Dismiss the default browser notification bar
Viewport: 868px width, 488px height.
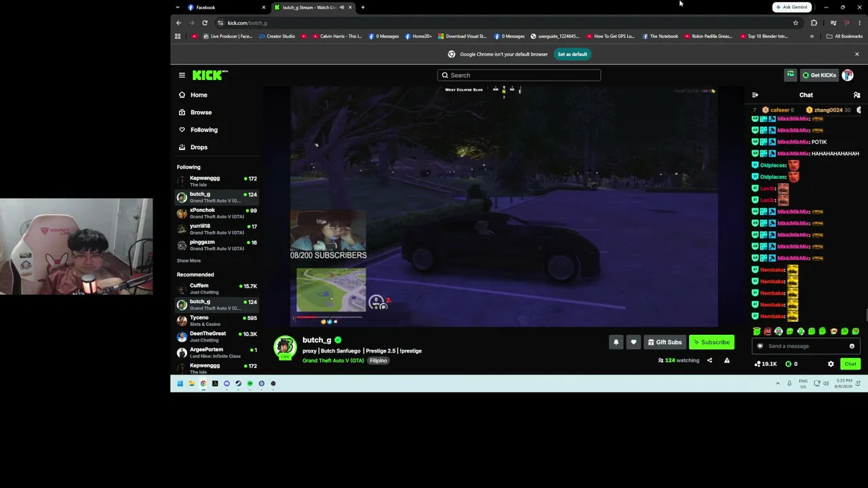coord(856,54)
